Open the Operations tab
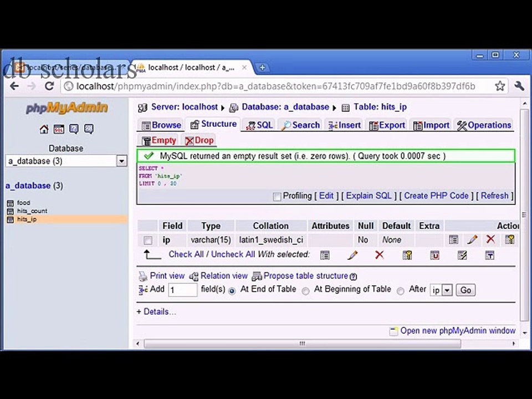This screenshot has height=399, width=532. point(484,125)
